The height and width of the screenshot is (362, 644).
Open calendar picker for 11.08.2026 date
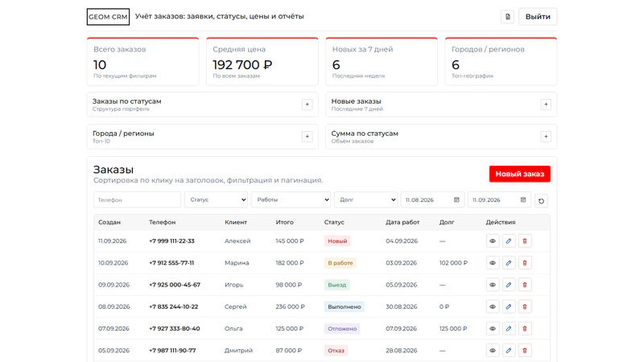[x=456, y=200]
